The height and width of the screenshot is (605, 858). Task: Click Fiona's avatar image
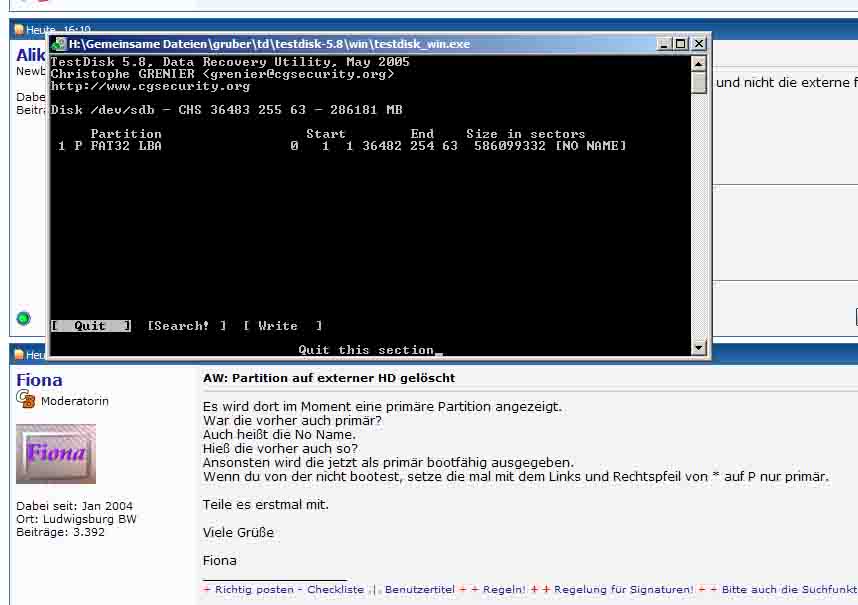56,454
